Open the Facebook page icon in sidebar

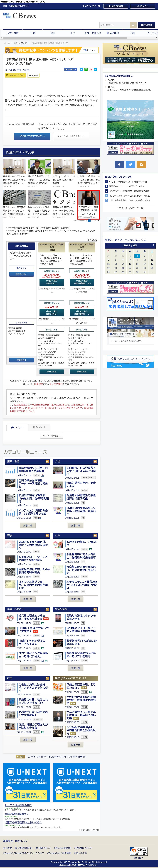[x=119, y=164]
